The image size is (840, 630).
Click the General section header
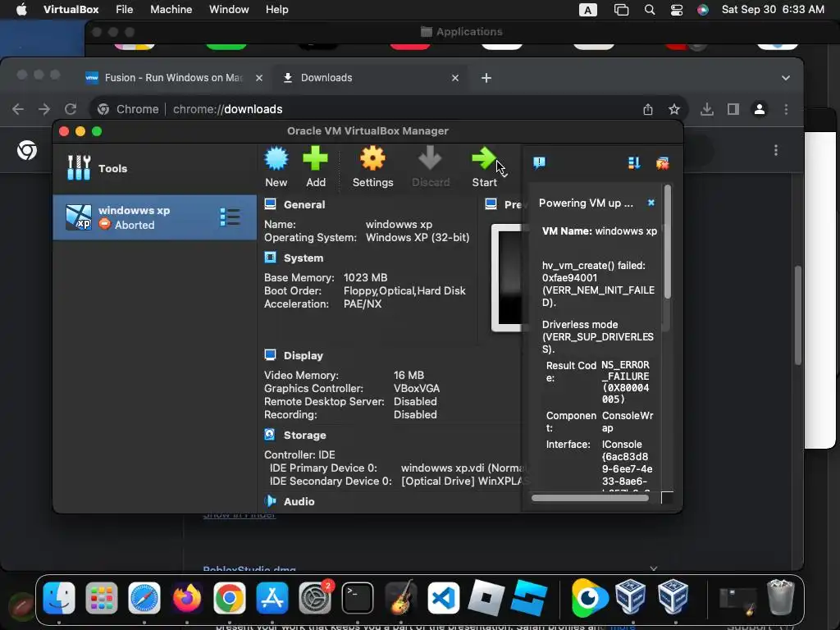pyautogui.click(x=304, y=204)
